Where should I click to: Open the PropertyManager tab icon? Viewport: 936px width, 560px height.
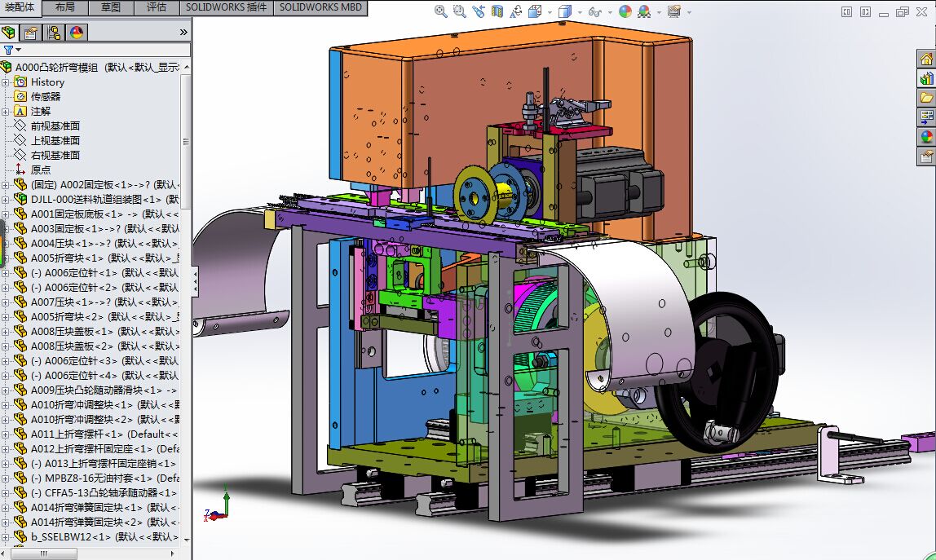[x=30, y=33]
